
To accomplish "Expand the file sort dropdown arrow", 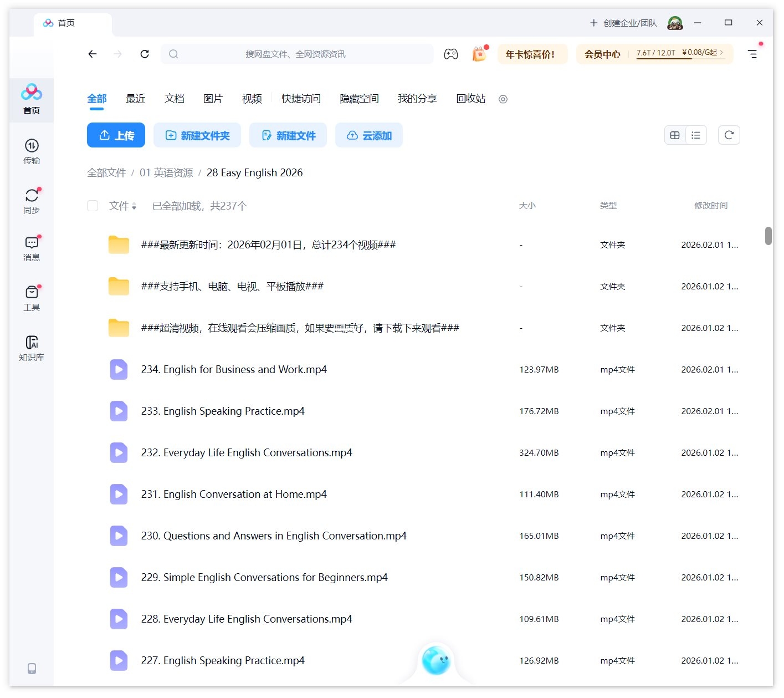I will click(x=134, y=207).
